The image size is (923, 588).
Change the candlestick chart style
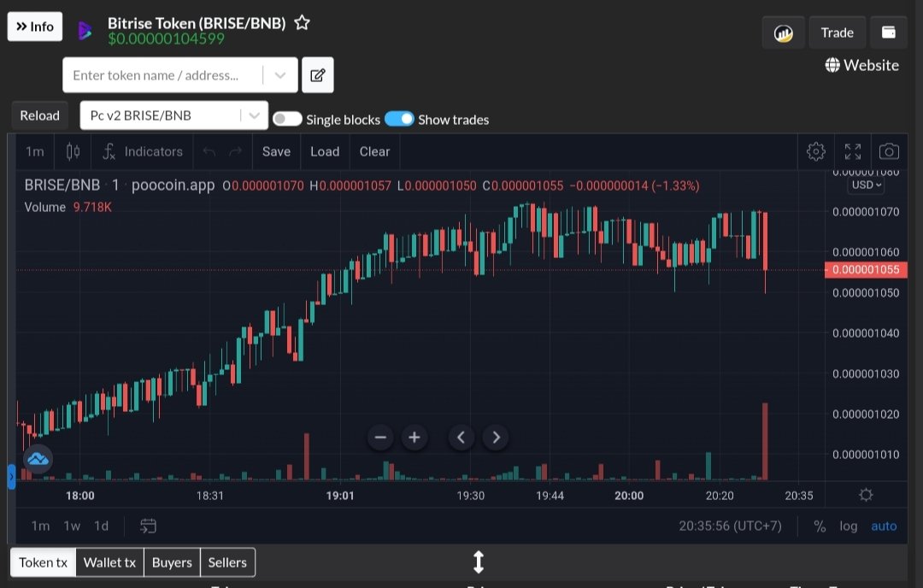pyautogui.click(x=73, y=152)
